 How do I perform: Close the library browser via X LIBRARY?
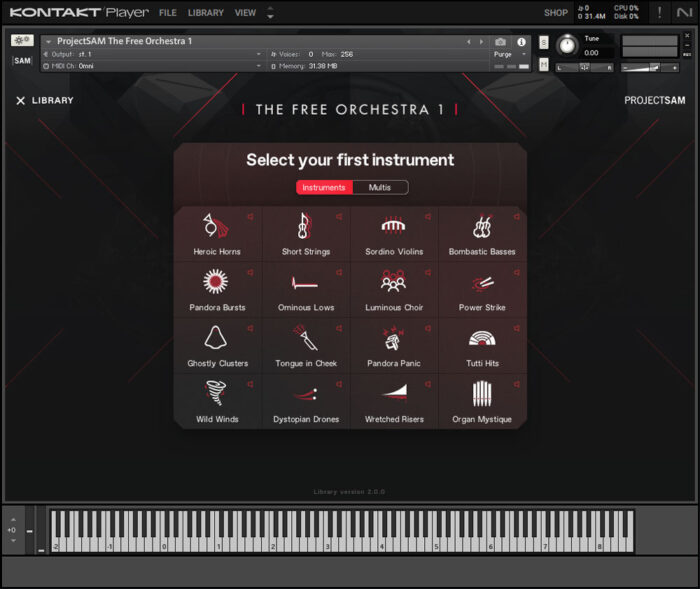point(45,100)
